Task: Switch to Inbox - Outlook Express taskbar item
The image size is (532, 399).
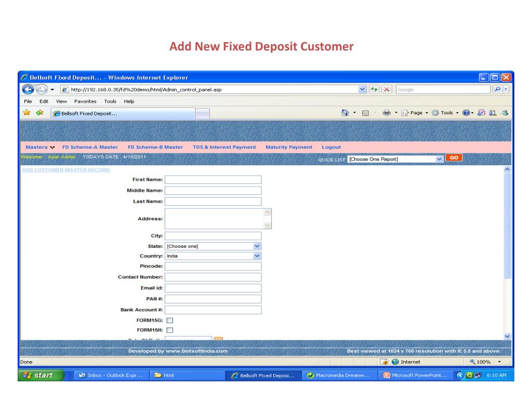Action: pyautogui.click(x=111, y=375)
